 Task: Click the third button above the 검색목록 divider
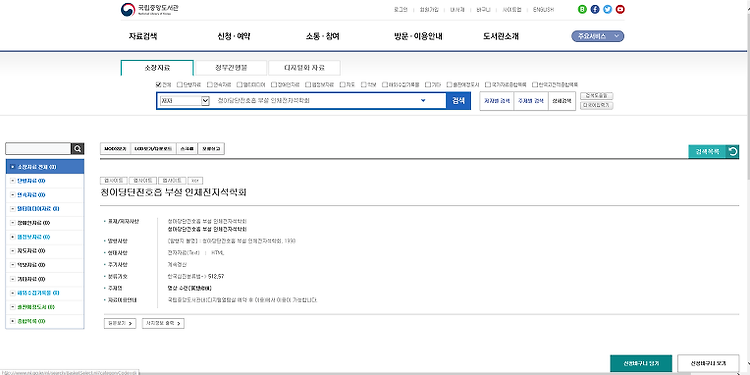point(187,149)
